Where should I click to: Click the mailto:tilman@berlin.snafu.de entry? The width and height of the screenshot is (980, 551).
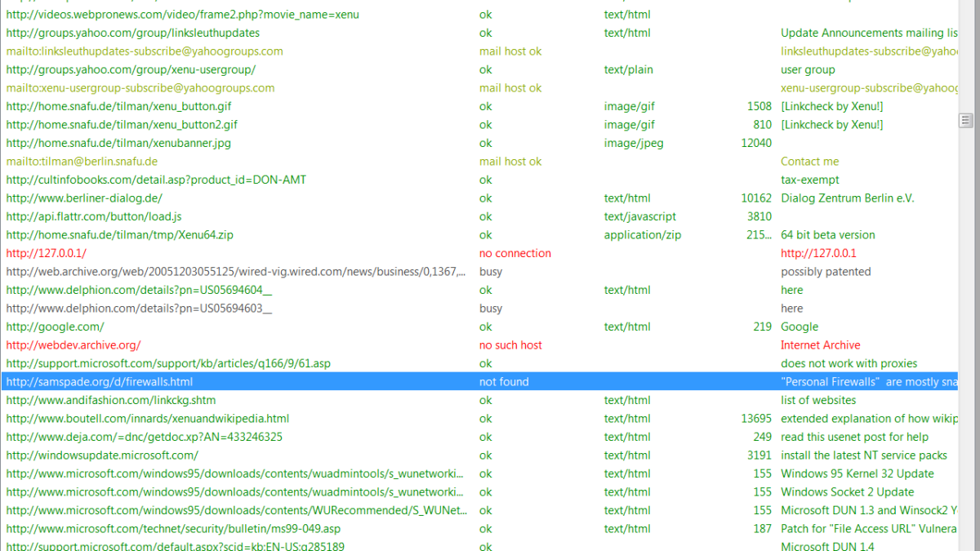82,162
